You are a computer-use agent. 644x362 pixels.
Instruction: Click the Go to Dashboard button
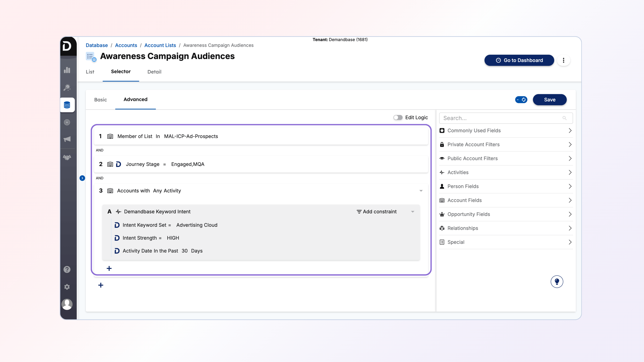(519, 60)
